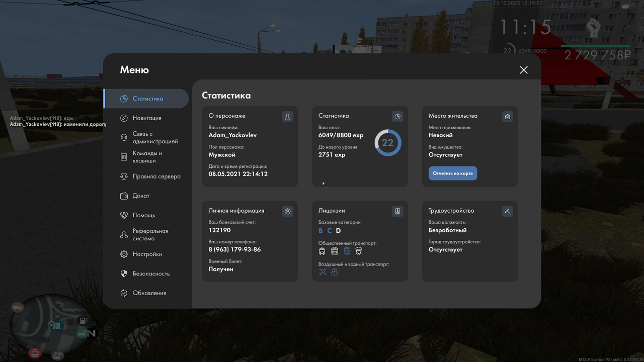Image resolution: width=644 pixels, height=362 pixels.
Task: Open the Обновления section
Action: click(123, 293)
